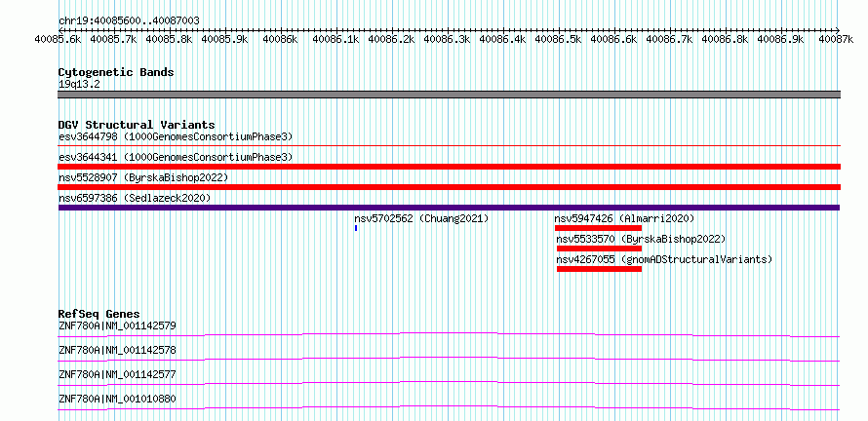
Task: Click the 40086.7k ruler tick label
Action: pos(669,39)
